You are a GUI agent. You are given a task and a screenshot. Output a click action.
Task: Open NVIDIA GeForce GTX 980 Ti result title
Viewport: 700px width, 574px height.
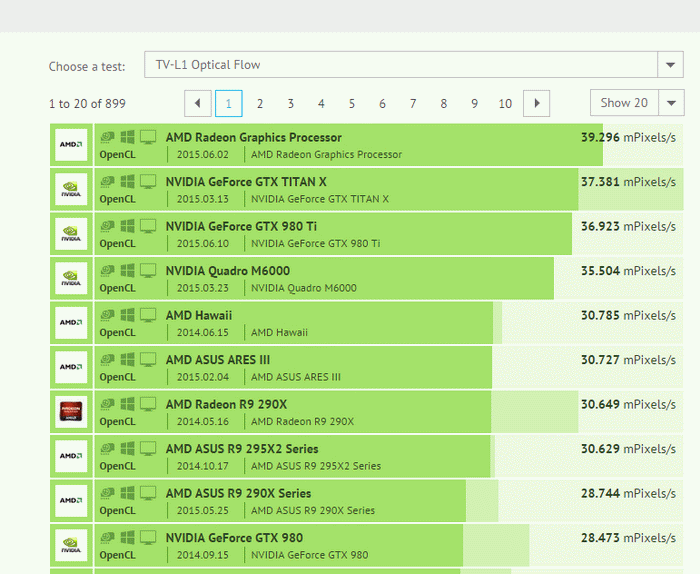[241, 226]
